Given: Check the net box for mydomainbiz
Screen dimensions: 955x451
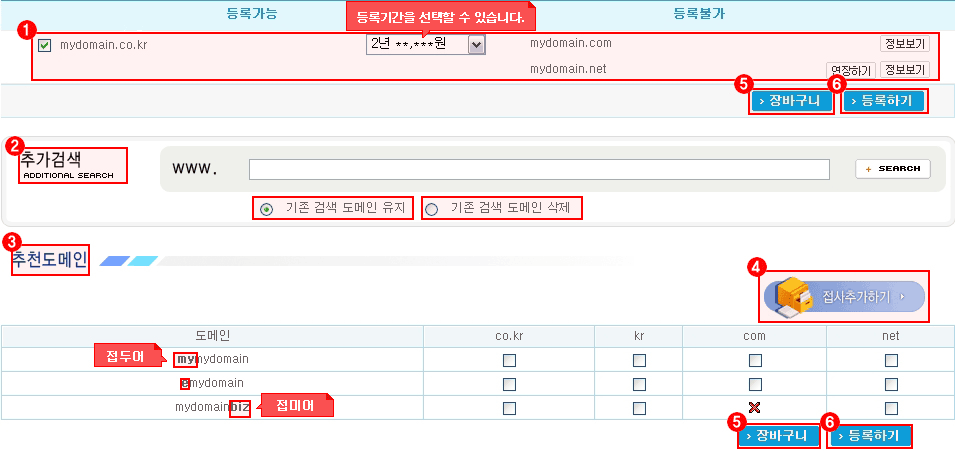Looking at the screenshot, I should [891, 408].
